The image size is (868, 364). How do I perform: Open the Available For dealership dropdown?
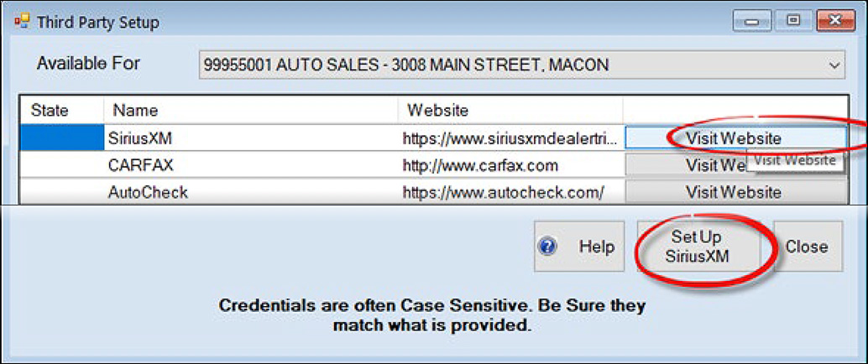521,65
